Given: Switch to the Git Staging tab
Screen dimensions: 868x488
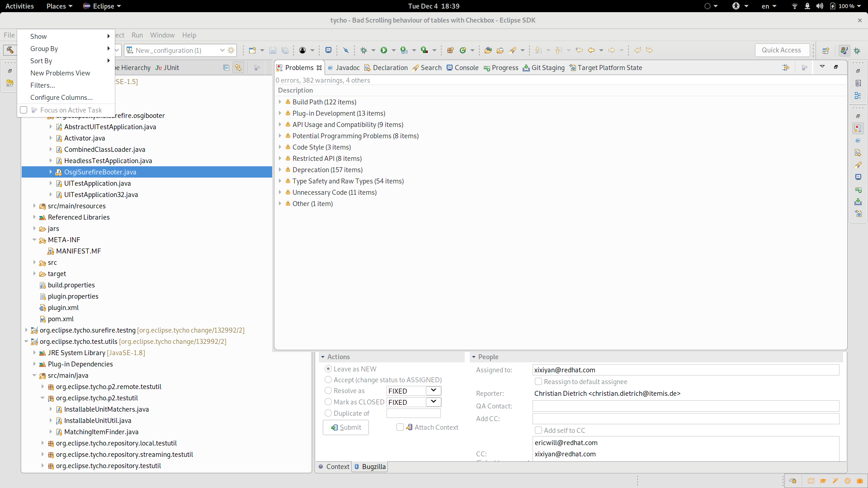Looking at the screenshot, I should pyautogui.click(x=543, y=68).
